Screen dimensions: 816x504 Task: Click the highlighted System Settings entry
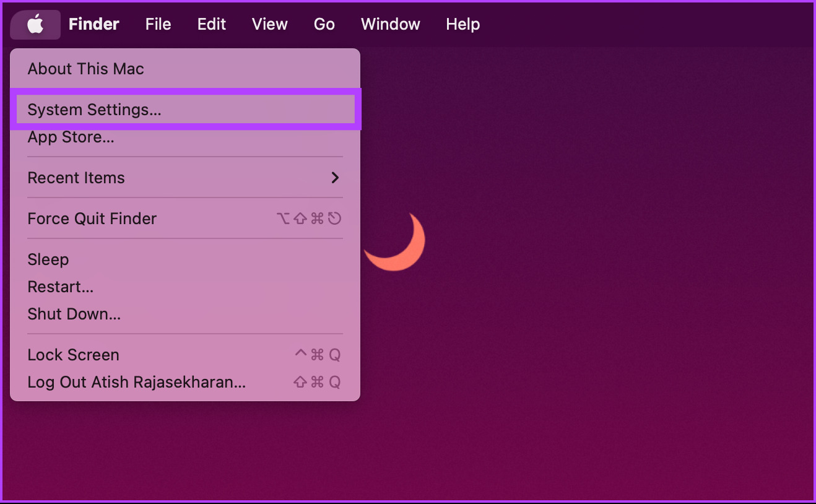[x=93, y=109]
